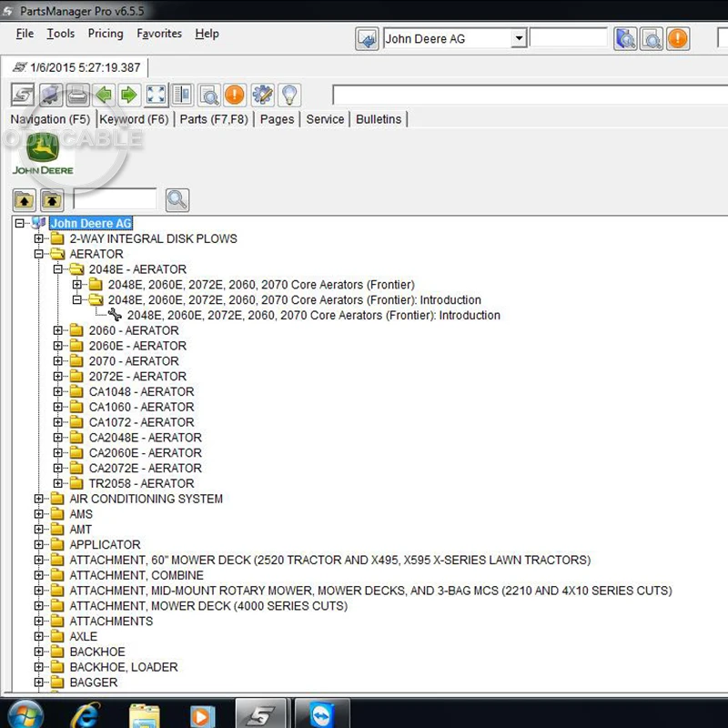Viewport: 728px width, 728px height.
Task: Click the orange exclamation alert toolbar icon
Action: pos(235,96)
